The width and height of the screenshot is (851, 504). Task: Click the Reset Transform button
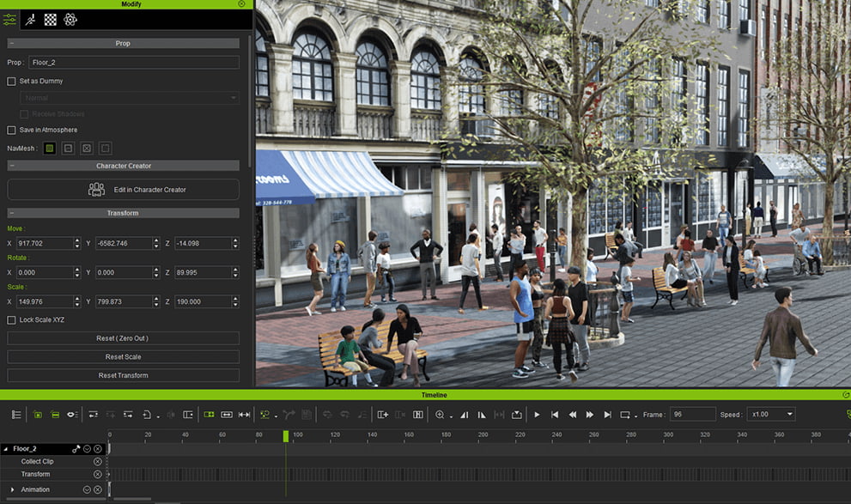tap(124, 375)
